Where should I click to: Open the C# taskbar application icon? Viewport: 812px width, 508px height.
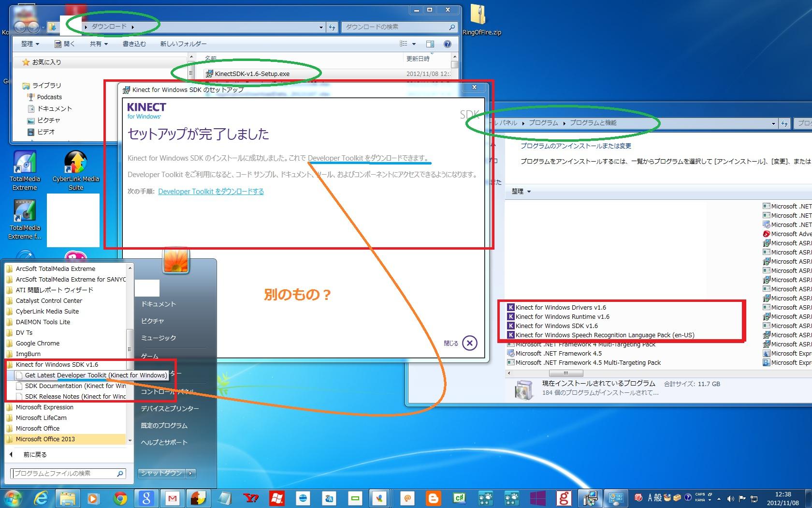pos(460,498)
